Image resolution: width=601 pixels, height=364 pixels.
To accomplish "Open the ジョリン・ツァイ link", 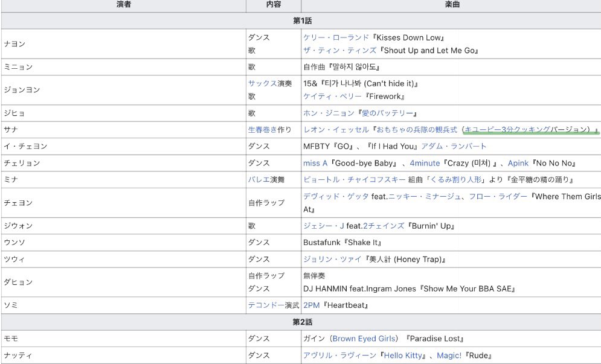I will click(x=332, y=259).
